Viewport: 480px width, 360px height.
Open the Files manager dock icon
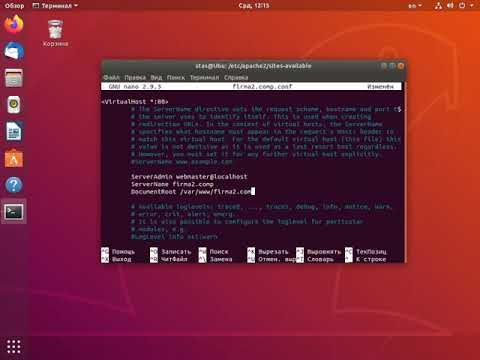(14, 78)
